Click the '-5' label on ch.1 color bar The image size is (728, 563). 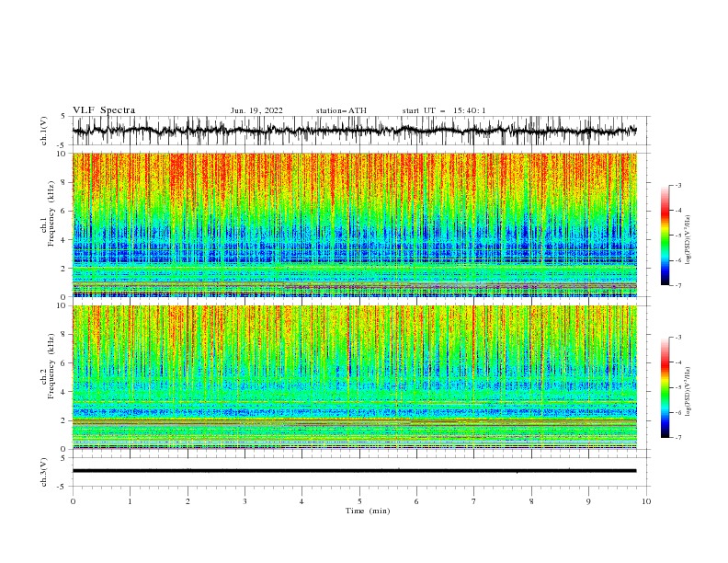pos(678,236)
